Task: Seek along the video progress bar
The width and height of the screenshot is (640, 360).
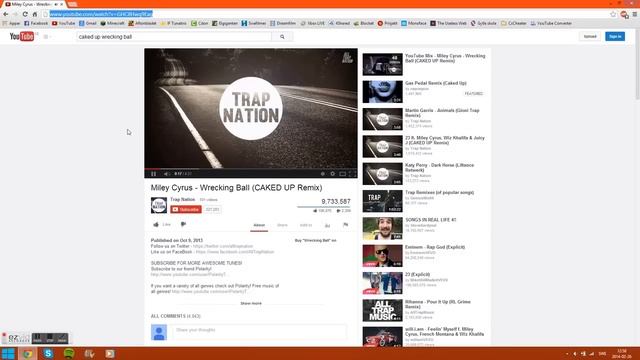Action: [x=251, y=169]
